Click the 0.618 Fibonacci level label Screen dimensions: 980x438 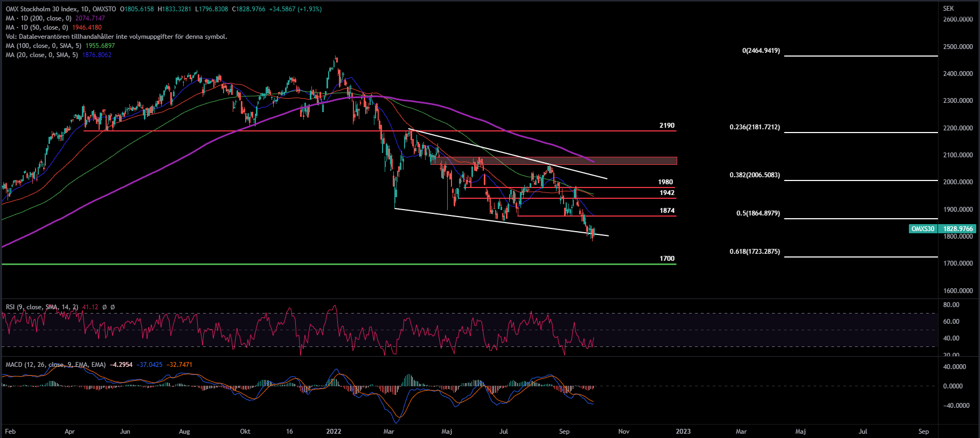tap(754, 252)
